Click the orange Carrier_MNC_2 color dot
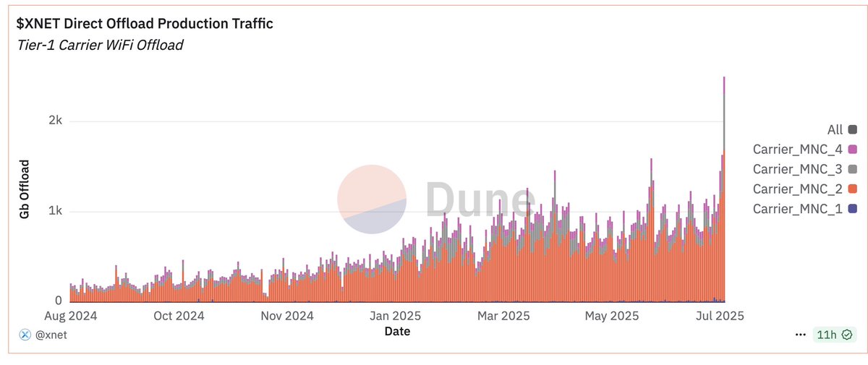 click(853, 189)
